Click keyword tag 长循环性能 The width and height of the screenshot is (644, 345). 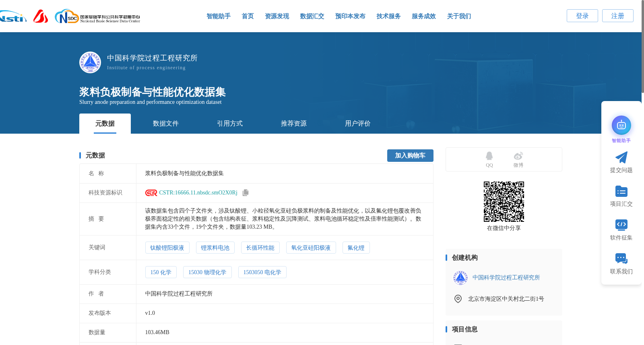pyautogui.click(x=260, y=248)
